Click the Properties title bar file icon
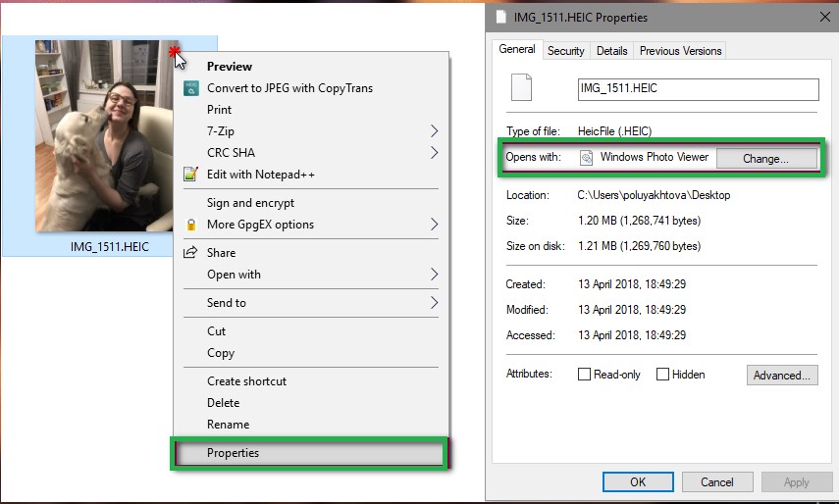Image resolution: width=839 pixels, height=504 pixels. (x=502, y=17)
